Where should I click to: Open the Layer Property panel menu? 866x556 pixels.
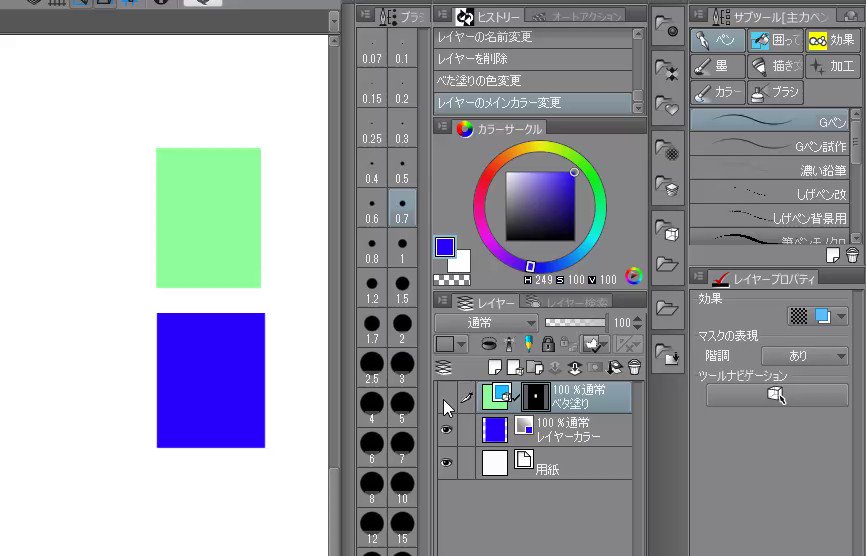tap(699, 276)
